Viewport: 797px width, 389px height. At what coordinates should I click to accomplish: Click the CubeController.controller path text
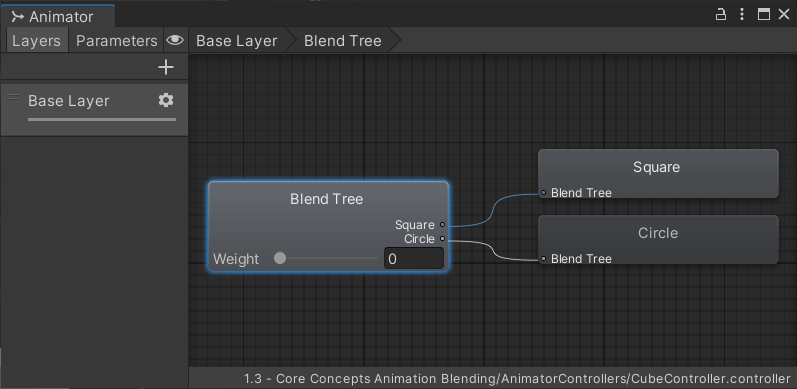[x=517, y=379]
